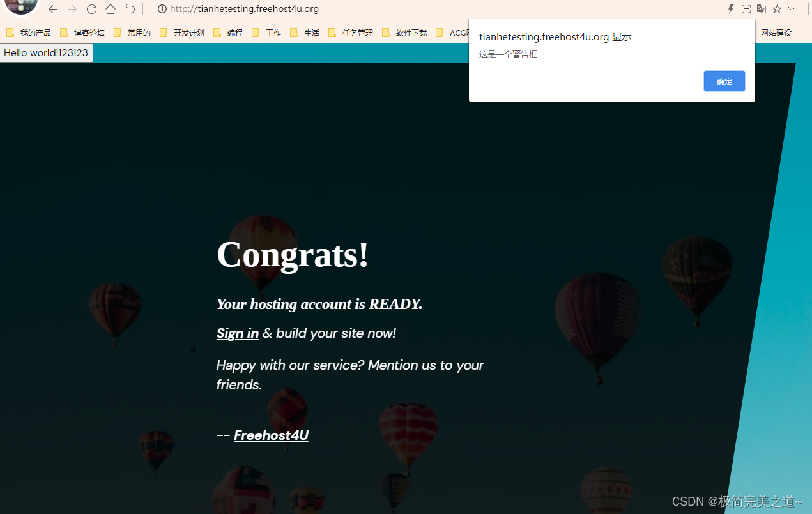Click 'Happy with our service?' paragraph
812x514 pixels.
(350, 375)
